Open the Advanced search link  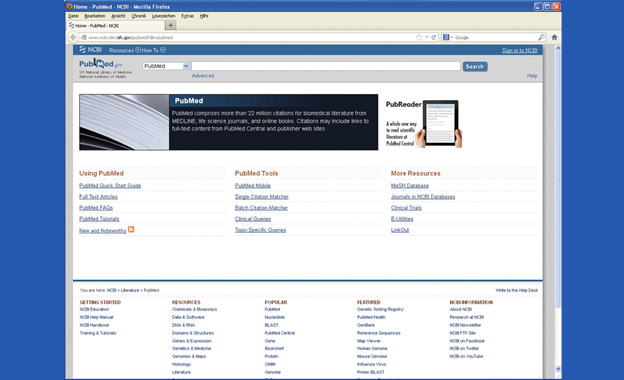coord(203,76)
